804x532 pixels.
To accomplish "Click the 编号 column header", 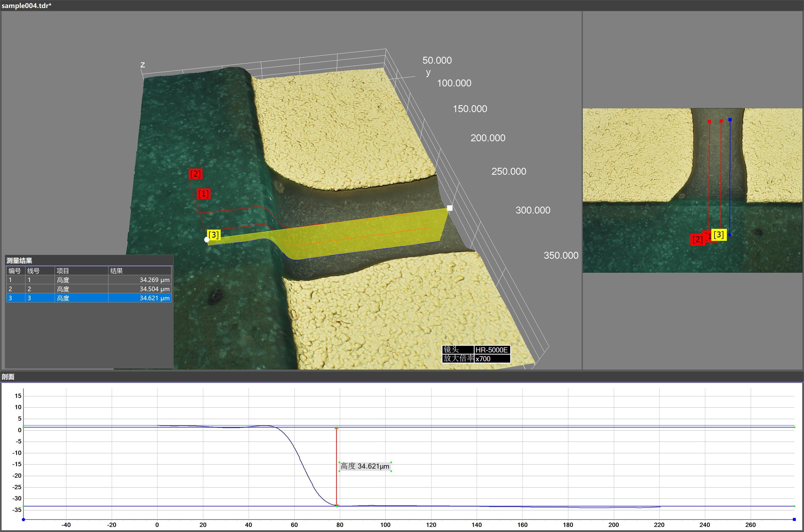I will pos(15,271).
